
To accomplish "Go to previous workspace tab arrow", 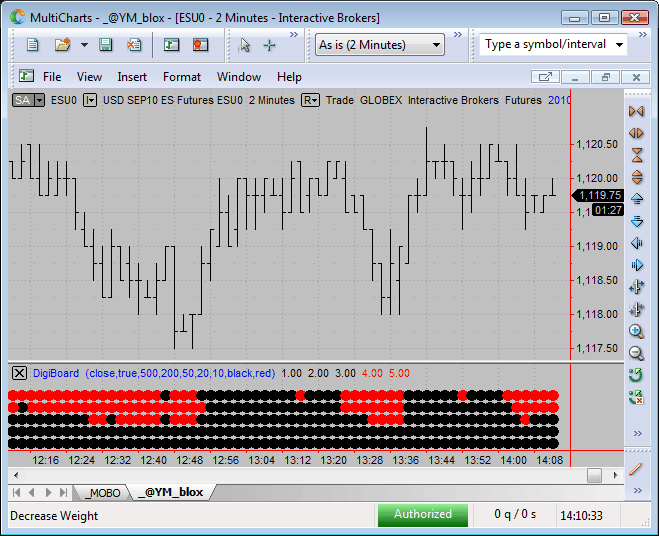I will [32, 492].
